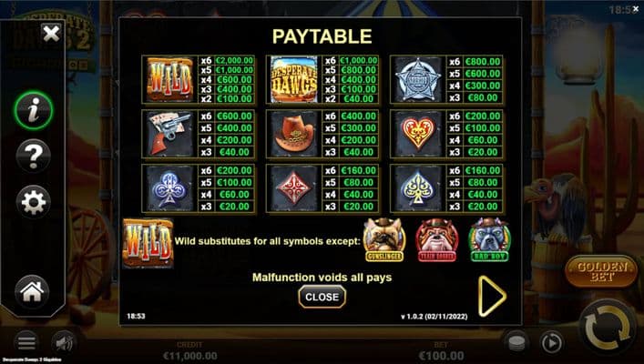Toggle the sound speaker icon
644x364 pixels.
(x=64, y=343)
